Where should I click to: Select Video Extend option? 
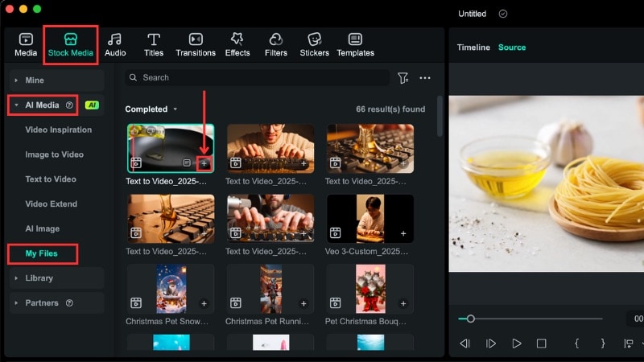pyautogui.click(x=51, y=204)
